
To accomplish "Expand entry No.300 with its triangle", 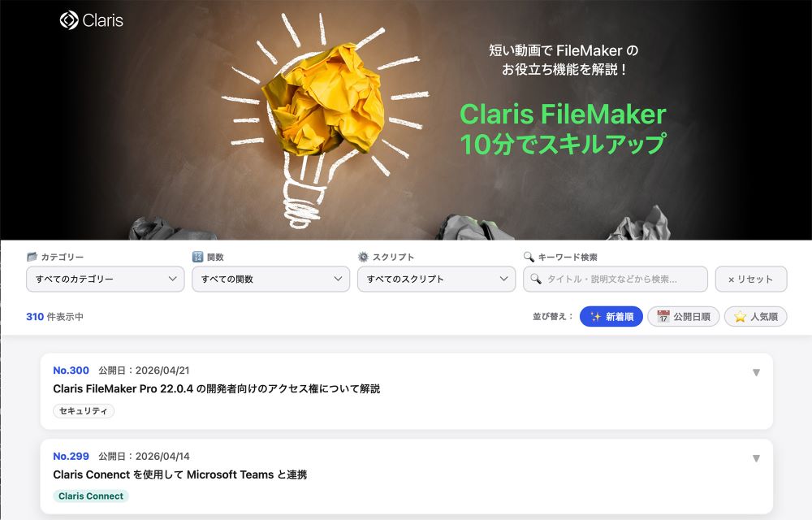I will click(x=756, y=372).
